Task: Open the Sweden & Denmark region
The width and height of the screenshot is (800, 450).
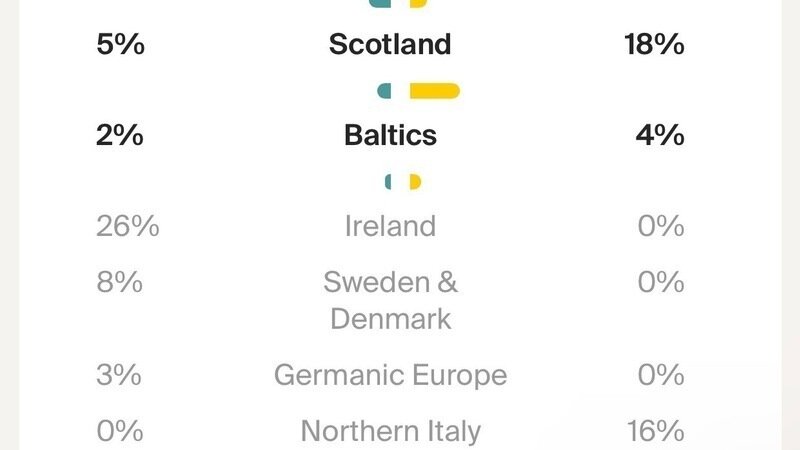Action: [x=390, y=300]
